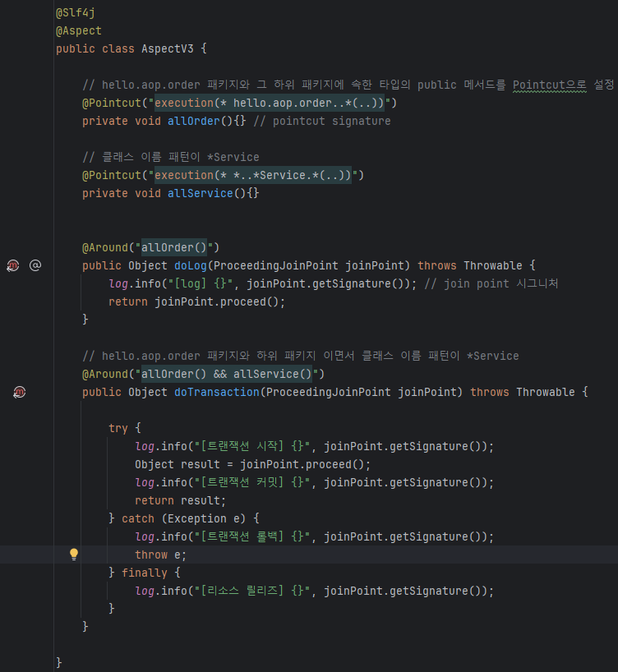
Task: Click the 'Object result = joinPoint.proceed();' line
Action: [252, 464]
